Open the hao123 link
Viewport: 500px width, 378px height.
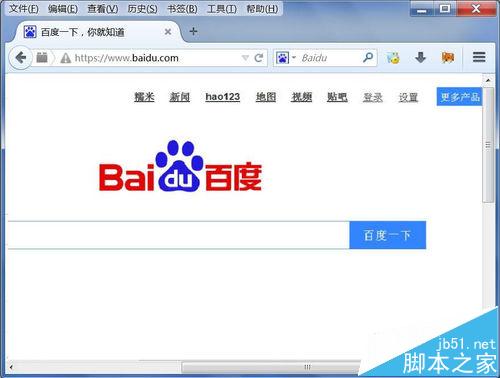point(223,97)
